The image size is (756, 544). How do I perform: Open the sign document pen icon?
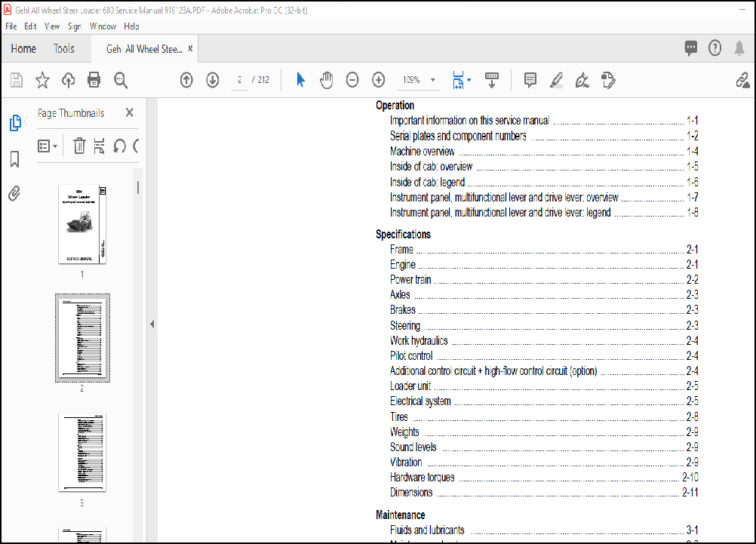(582, 80)
